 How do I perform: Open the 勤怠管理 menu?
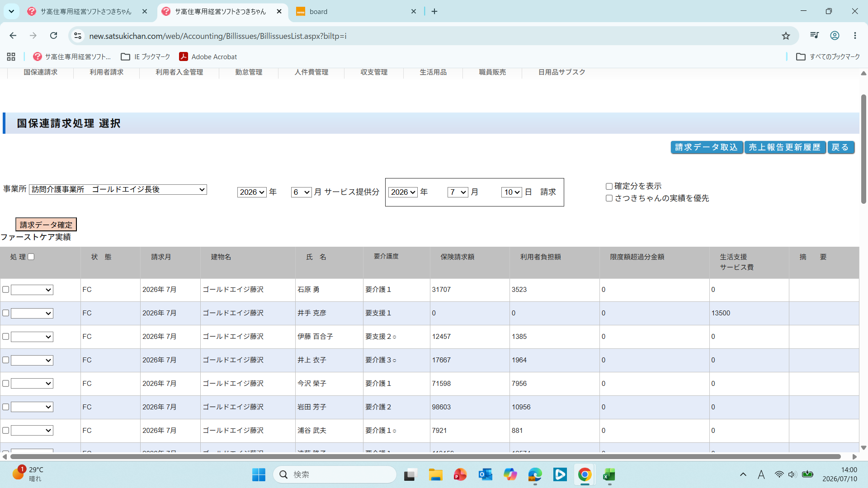click(x=249, y=72)
